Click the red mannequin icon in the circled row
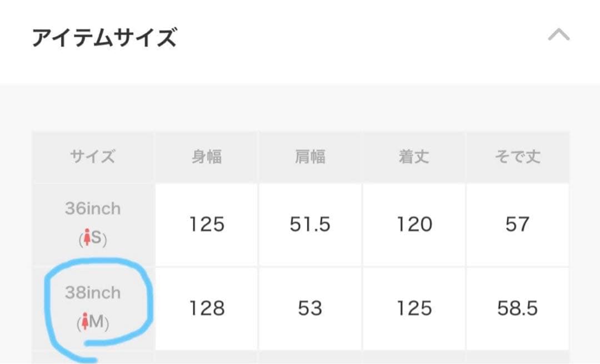Image resolution: width=600 pixels, height=364 pixels. click(85, 318)
